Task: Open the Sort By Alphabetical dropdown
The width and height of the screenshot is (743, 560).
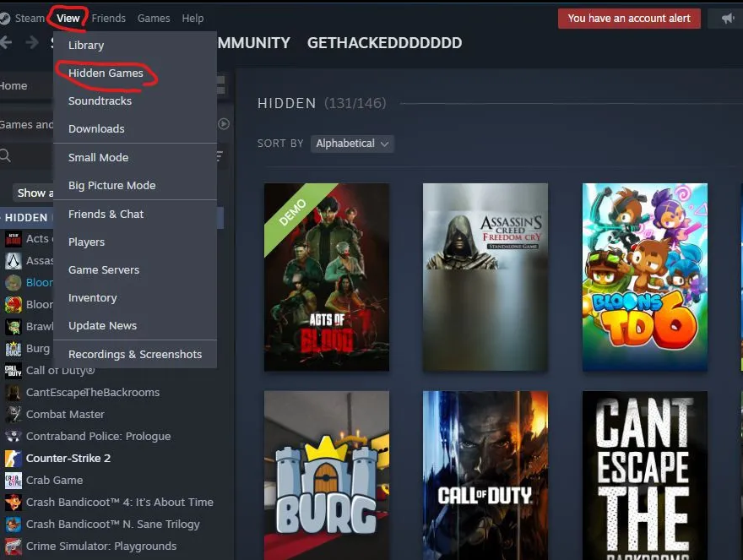Action: 352,144
